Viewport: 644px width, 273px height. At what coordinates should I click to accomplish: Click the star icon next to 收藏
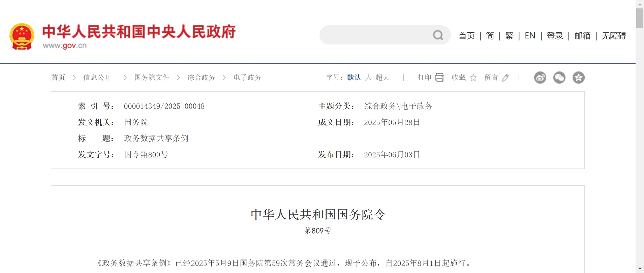473,78
